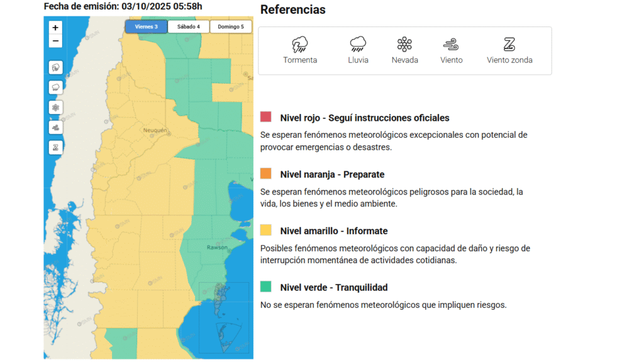644x362 pixels.
Task: Click the Nevada snowflake reference icon
Action: (x=404, y=44)
